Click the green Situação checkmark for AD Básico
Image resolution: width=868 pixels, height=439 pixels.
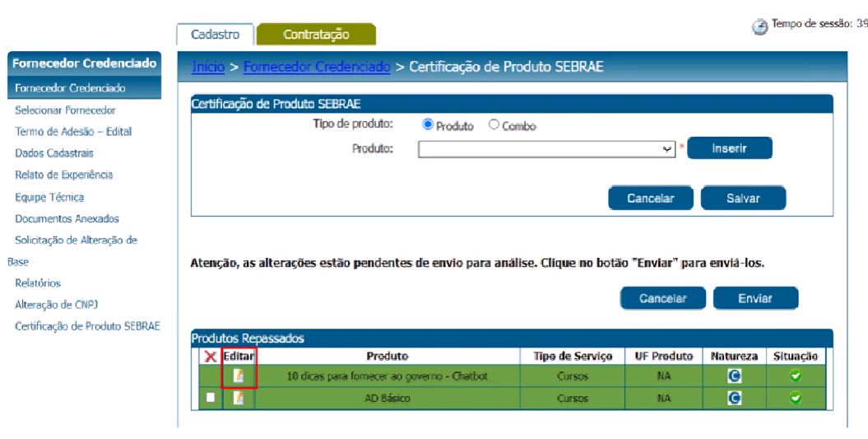(x=796, y=398)
